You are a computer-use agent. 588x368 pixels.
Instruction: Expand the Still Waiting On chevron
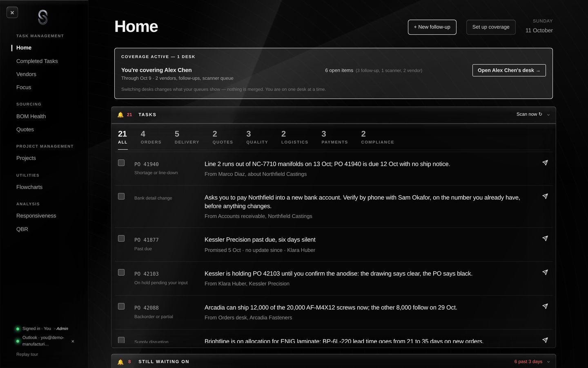tap(548, 362)
